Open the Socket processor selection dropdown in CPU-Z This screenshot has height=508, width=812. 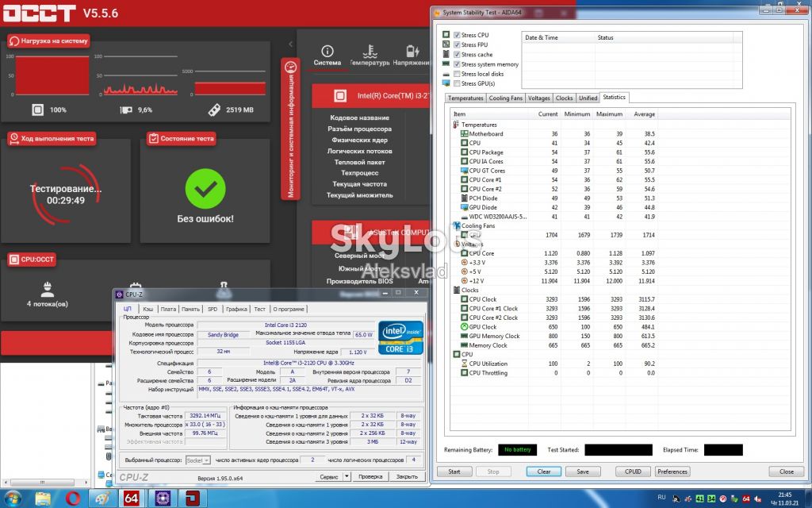point(197,460)
